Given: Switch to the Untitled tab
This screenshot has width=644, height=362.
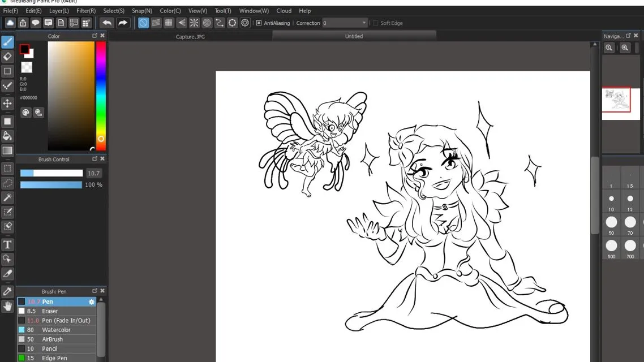Looking at the screenshot, I should point(354,36).
